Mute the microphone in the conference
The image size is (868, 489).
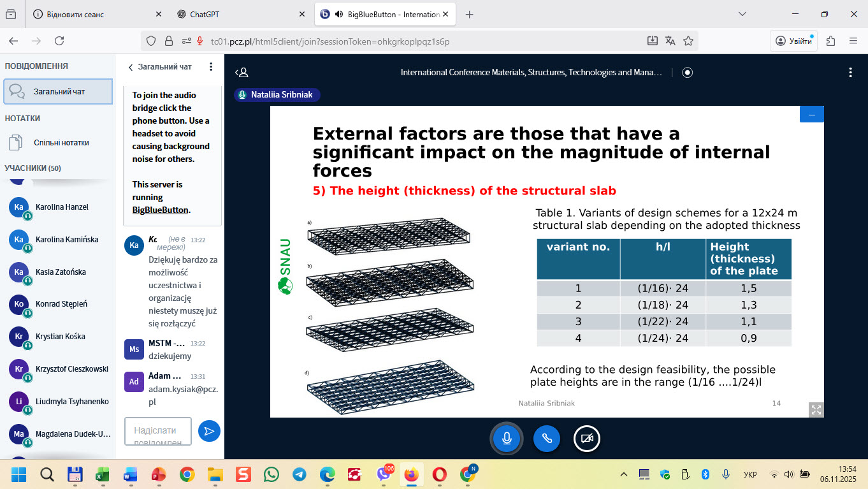pos(507,439)
